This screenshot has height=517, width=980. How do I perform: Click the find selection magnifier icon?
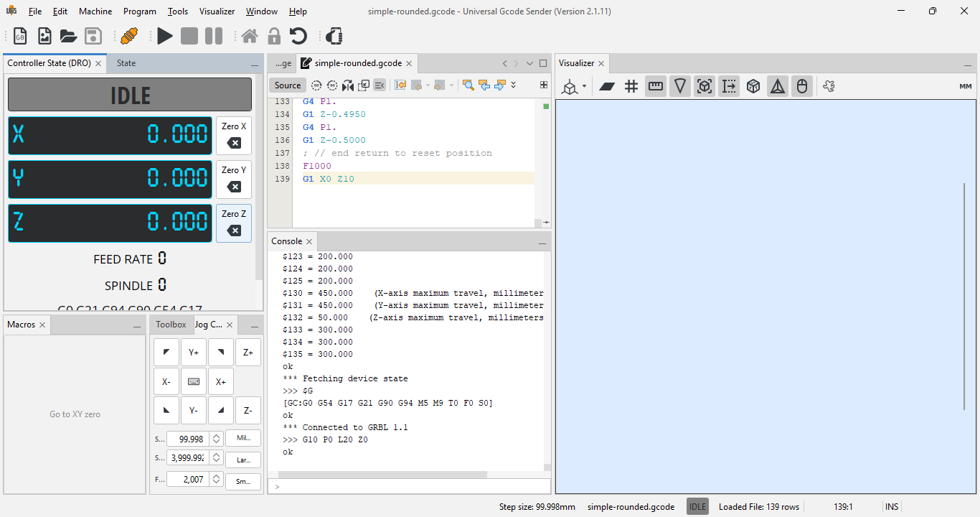tap(468, 85)
